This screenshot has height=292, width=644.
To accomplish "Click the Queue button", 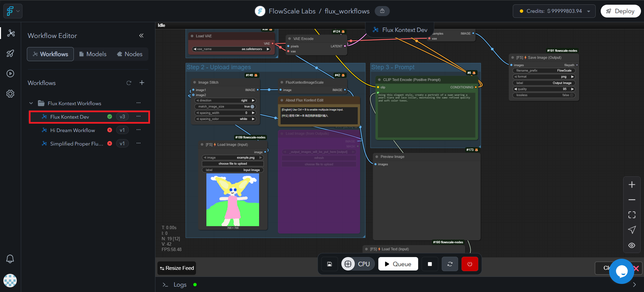I will pyautogui.click(x=398, y=264).
